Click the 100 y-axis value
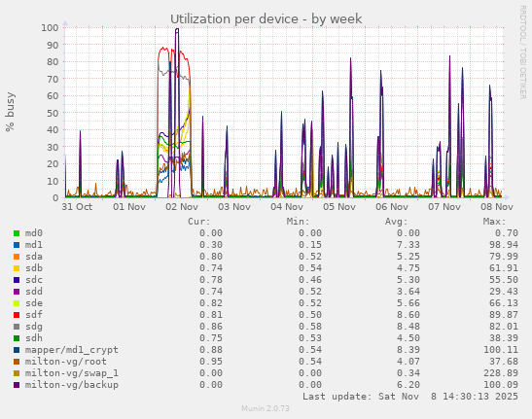Viewport: 532px width, 419px height. click(50, 28)
